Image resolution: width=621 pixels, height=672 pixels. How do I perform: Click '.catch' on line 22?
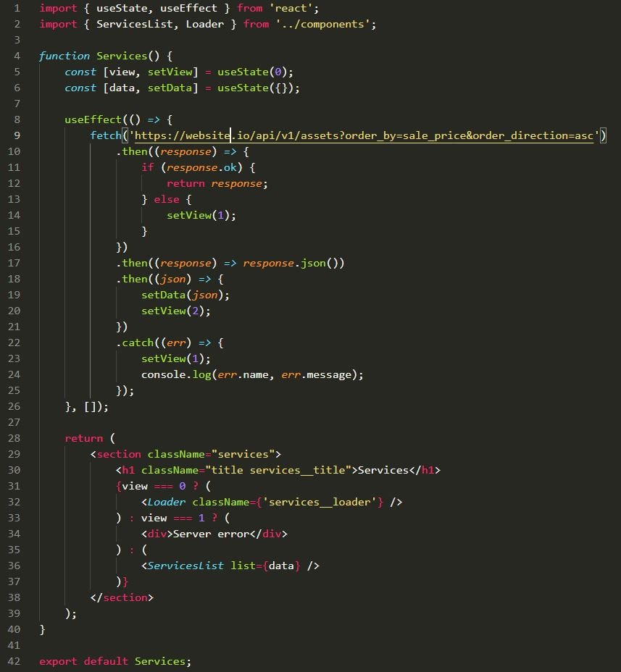135,343
